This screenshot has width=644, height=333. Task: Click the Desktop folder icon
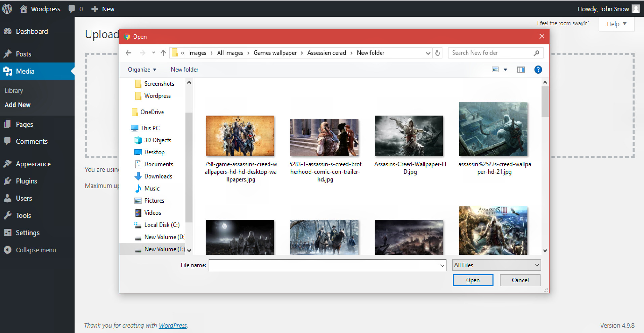pos(138,152)
